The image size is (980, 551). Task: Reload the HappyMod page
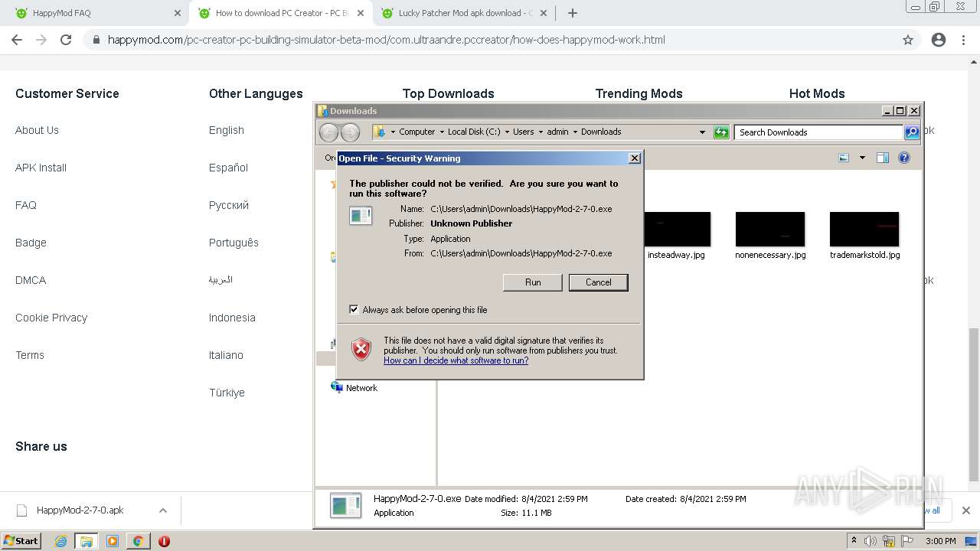coord(66,40)
